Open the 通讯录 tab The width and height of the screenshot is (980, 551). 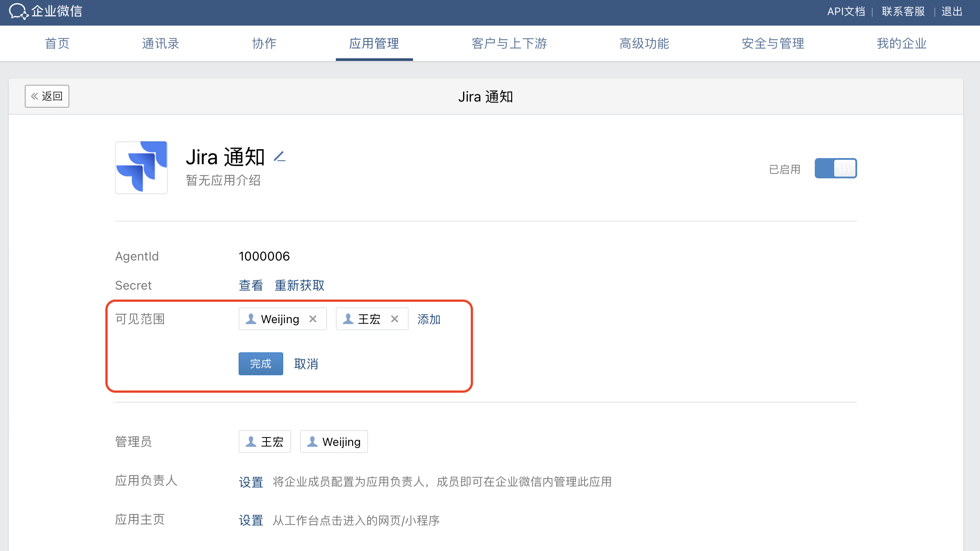click(x=160, y=43)
